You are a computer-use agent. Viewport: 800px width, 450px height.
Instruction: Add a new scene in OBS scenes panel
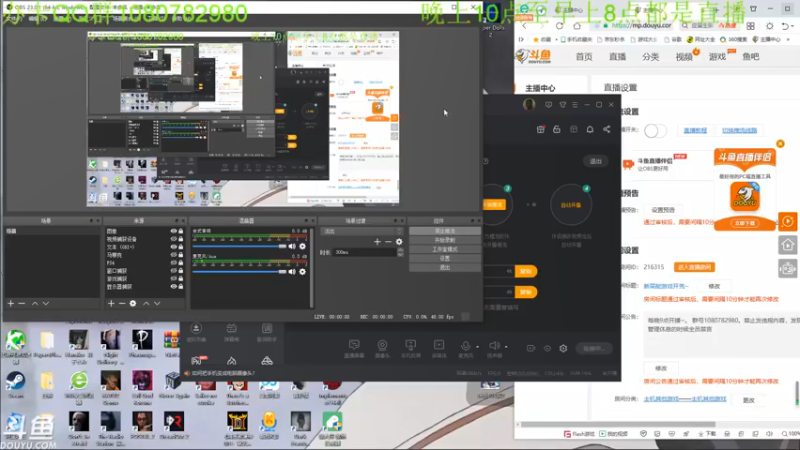click(x=11, y=303)
